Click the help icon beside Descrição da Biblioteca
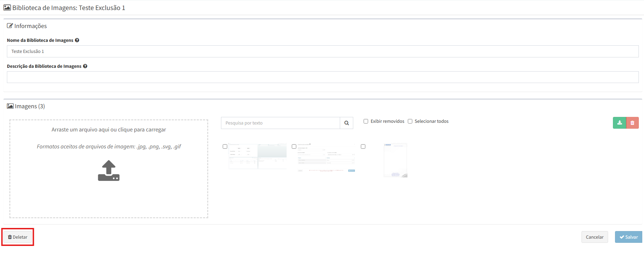 (x=85, y=66)
